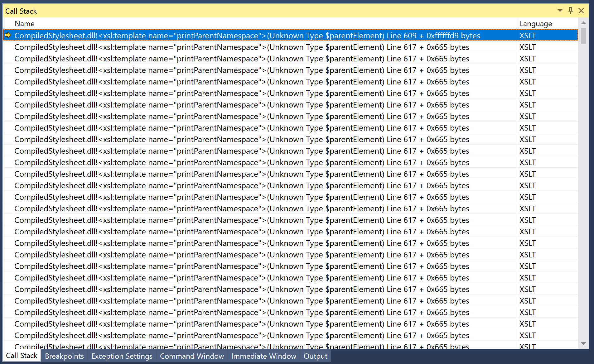Click the Language column header
Screen dimensions: 594x364
click(535, 23)
